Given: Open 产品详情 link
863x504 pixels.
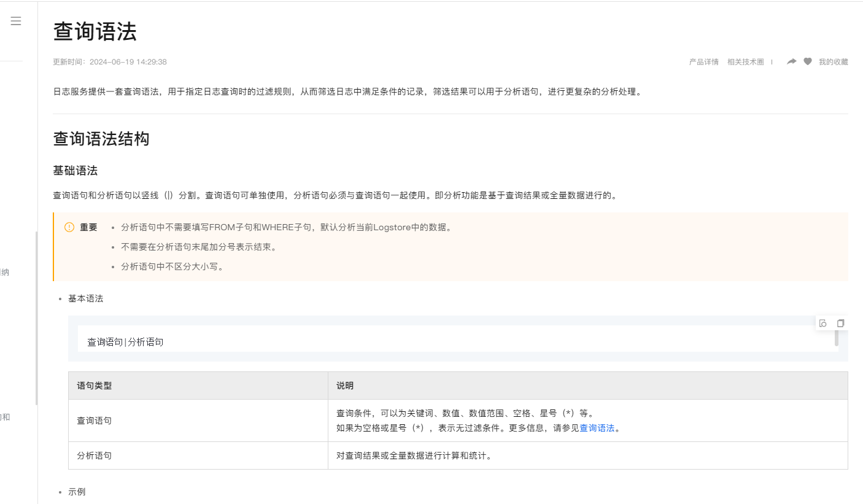Looking at the screenshot, I should click(x=704, y=62).
